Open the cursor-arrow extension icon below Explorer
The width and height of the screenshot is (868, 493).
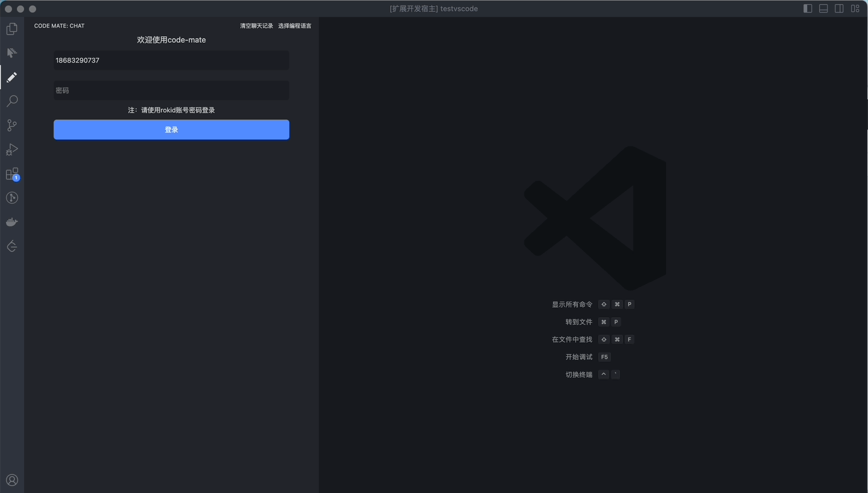12,53
